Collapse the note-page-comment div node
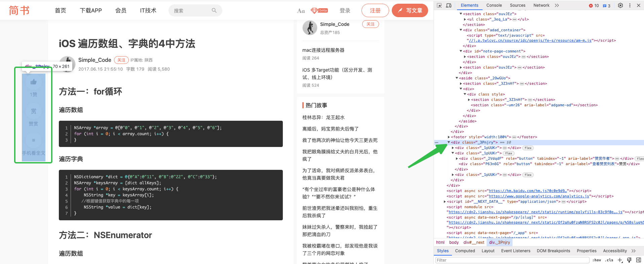This screenshot has height=264, width=644. coord(461,51)
